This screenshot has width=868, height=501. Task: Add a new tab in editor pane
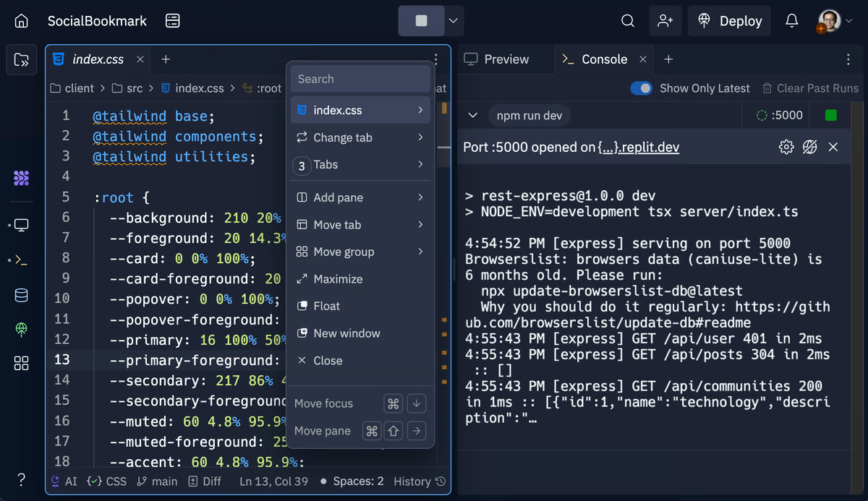(x=166, y=59)
